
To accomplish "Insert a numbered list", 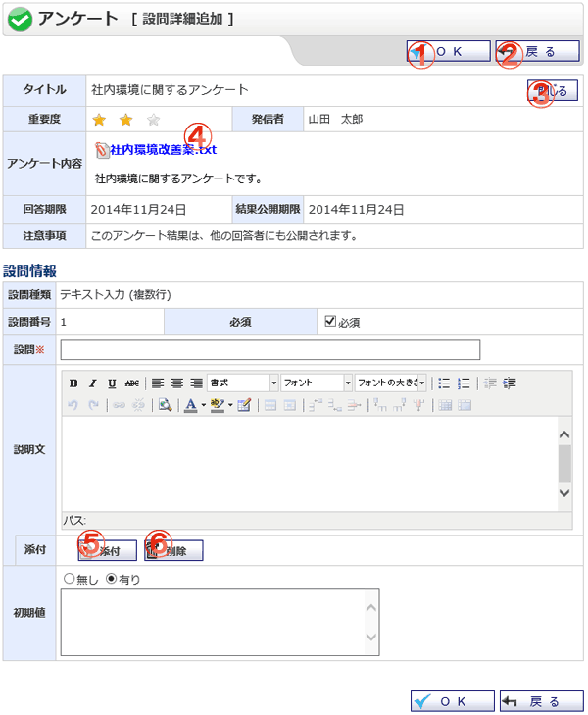I will [x=464, y=383].
